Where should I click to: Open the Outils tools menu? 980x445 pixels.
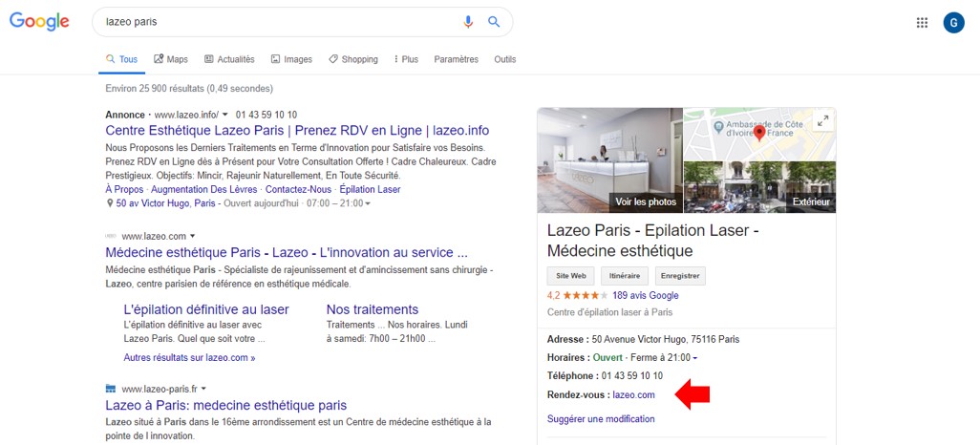point(505,59)
